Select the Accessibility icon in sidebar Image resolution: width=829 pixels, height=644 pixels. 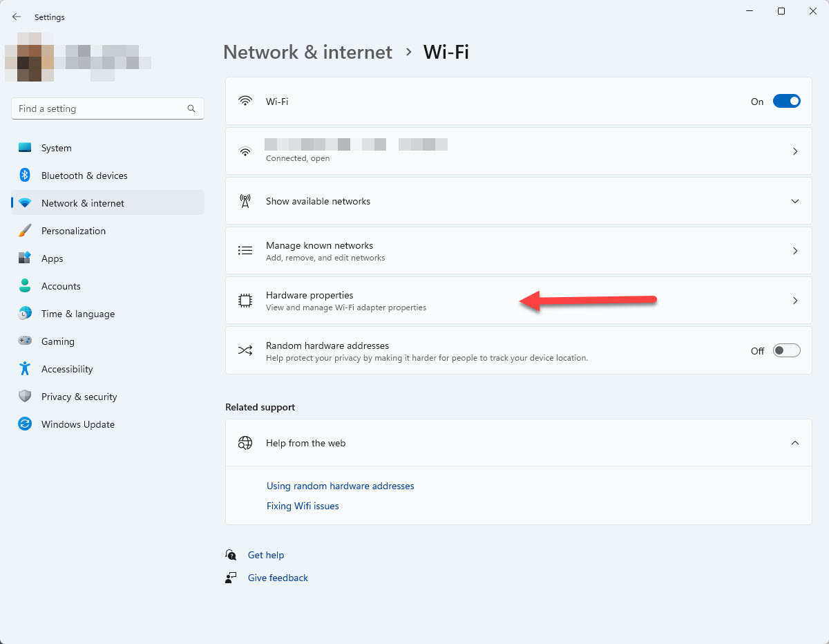(x=25, y=369)
